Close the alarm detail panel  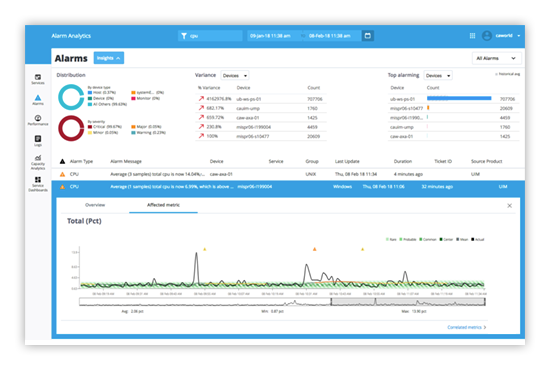[510, 206]
